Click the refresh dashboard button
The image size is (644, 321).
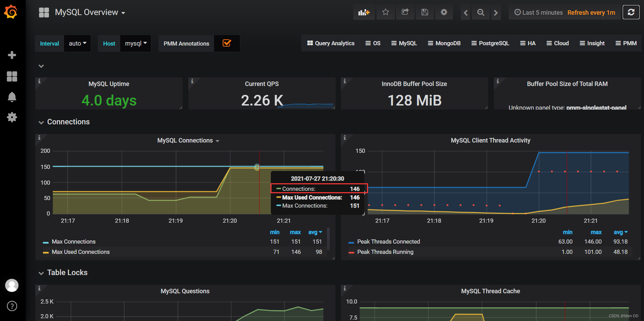tap(631, 12)
